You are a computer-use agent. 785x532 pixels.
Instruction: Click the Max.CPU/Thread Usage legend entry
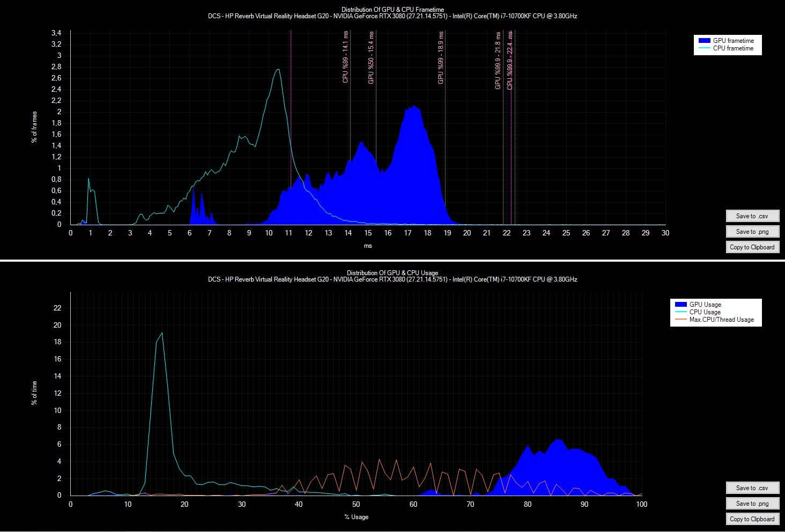point(714,320)
